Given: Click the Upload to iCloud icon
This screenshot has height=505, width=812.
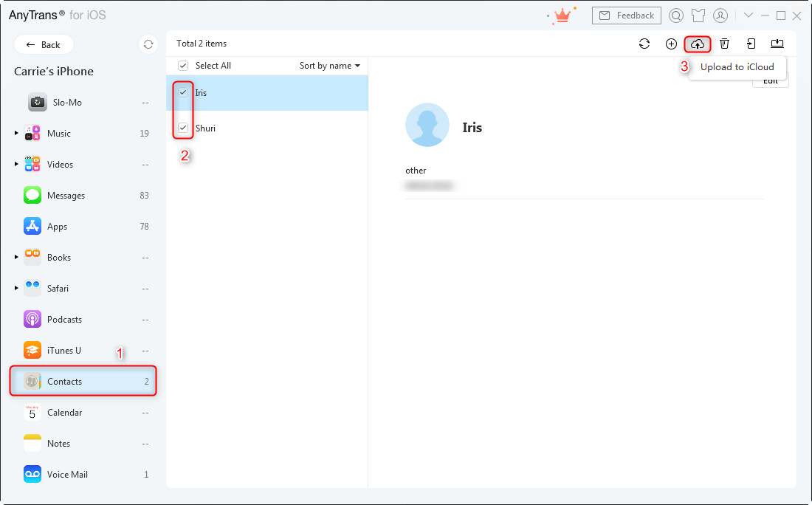Looking at the screenshot, I should click(x=698, y=44).
